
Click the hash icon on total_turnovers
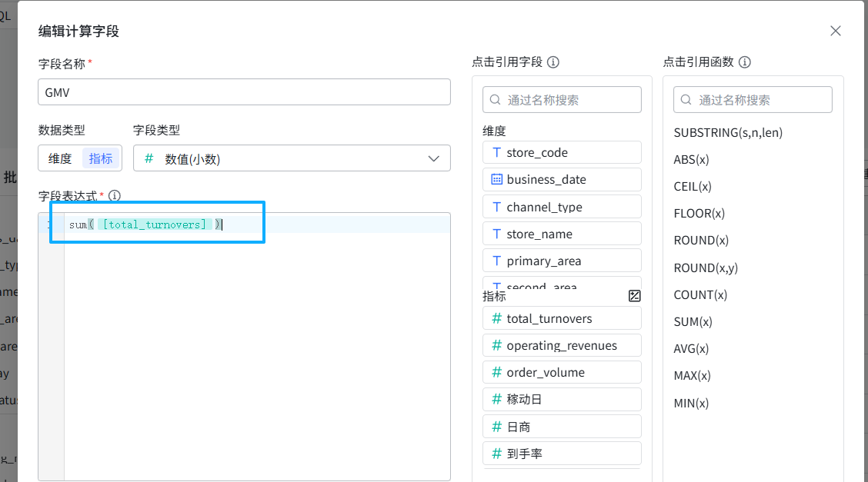(x=496, y=318)
